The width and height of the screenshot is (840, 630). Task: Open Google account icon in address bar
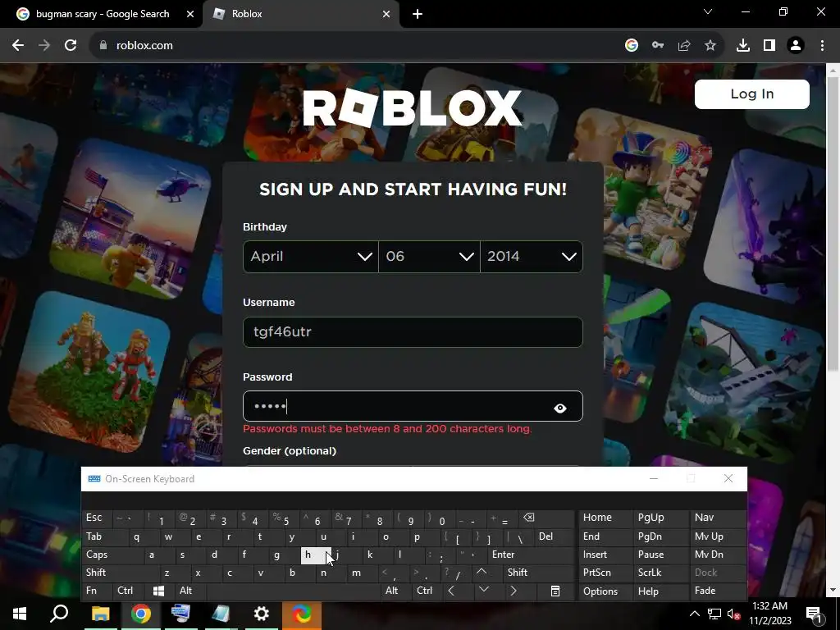click(x=632, y=46)
